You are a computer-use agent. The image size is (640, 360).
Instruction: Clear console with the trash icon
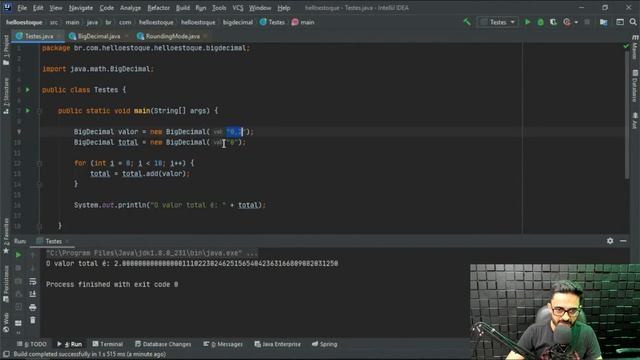pyautogui.click(x=33, y=320)
